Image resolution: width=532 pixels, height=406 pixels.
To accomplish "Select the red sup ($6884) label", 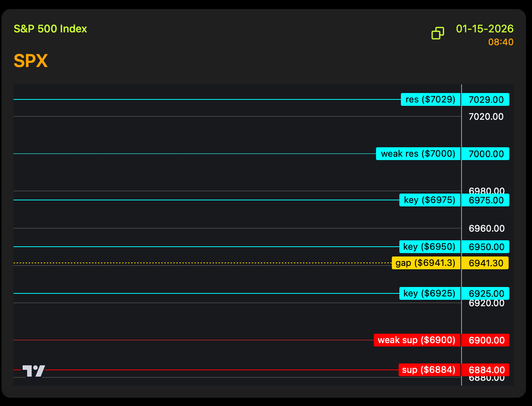I will pyautogui.click(x=429, y=370).
